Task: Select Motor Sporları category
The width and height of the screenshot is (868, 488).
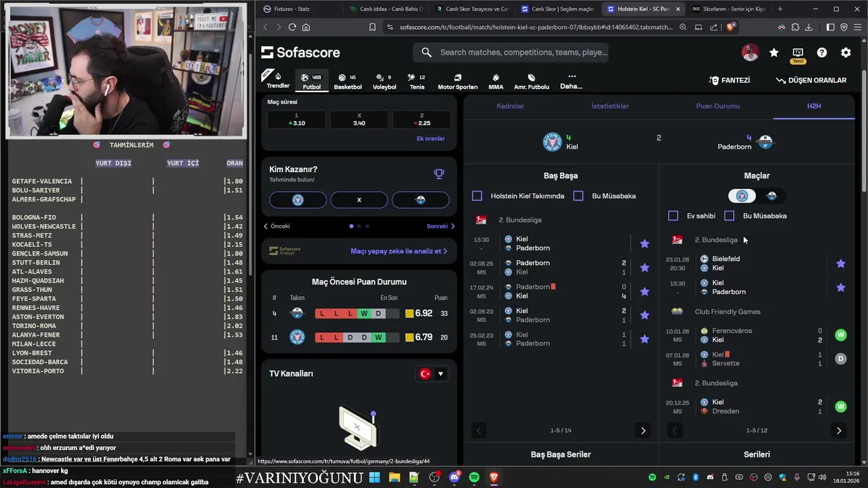Action: (x=458, y=81)
